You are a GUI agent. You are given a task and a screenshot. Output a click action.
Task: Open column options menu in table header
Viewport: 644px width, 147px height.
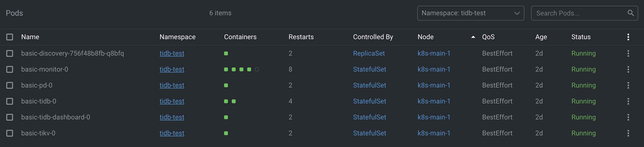pos(628,37)
